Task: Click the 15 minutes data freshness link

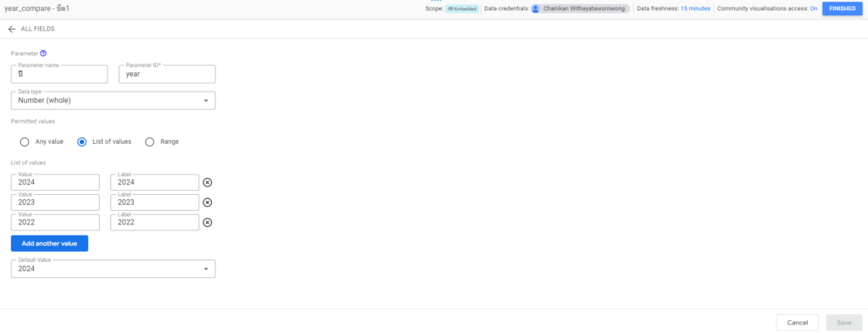Action: tap(695, 8)
